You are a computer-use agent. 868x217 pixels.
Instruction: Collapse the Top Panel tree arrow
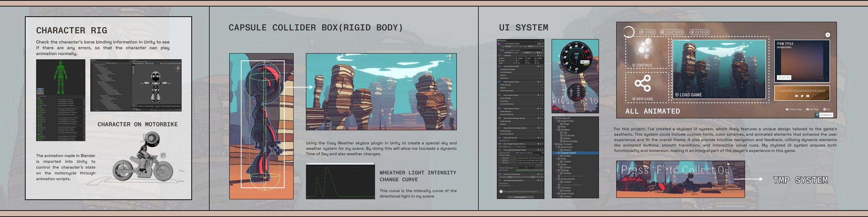(556, 187)
